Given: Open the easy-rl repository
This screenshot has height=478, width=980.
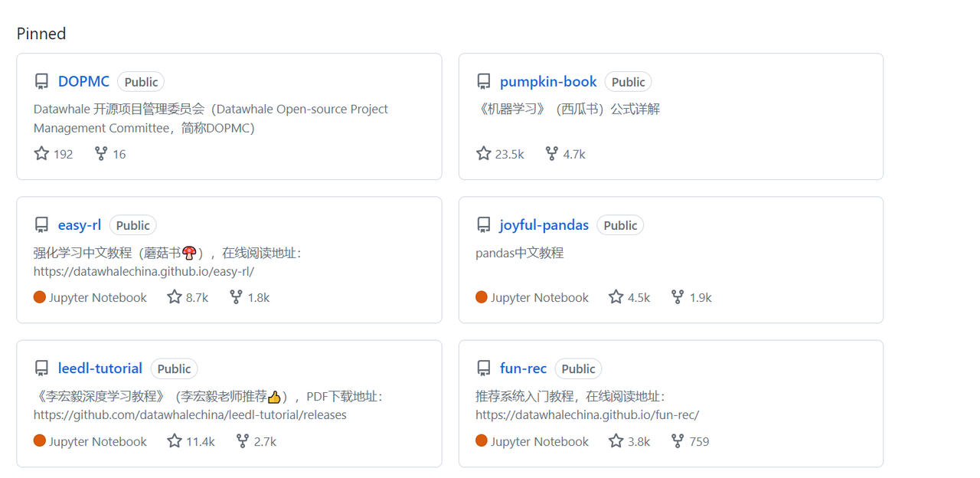Looking at the screenshot, I should (80, 224).
